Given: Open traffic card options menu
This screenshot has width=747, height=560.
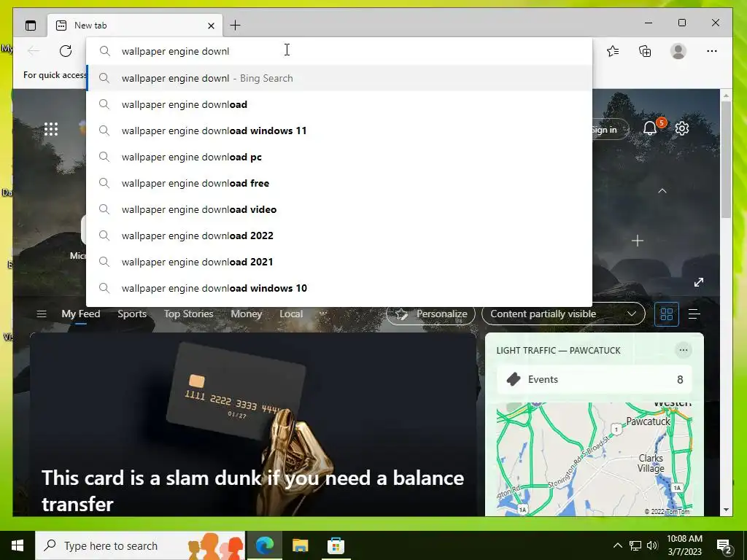Looking at the screenshot, I should [x=683, y=350].
